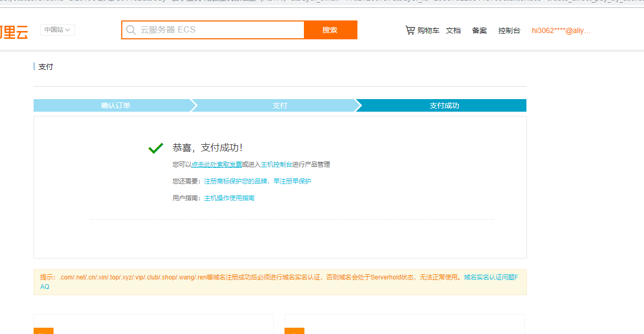Expand the 中国站 region dropdown

click(58, 30)
